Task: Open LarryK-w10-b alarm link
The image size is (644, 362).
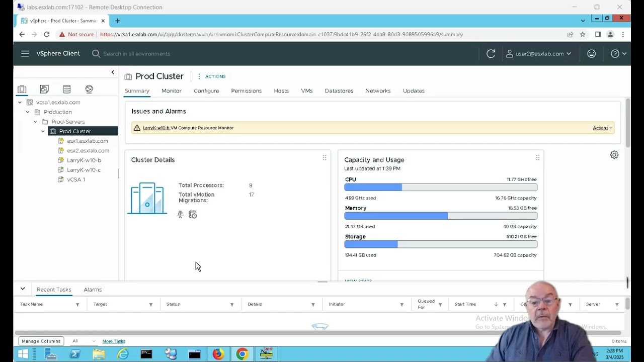Action: pyautogui.click(x=156, y=128)
